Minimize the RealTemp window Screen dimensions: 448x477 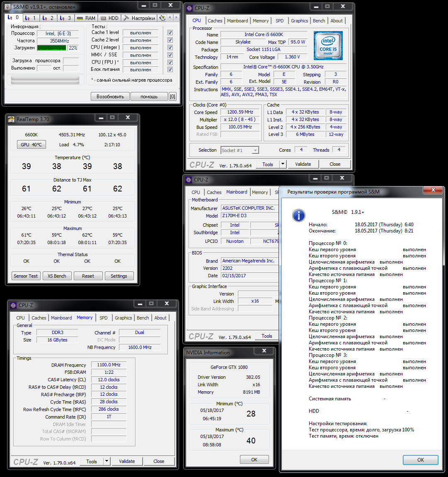coord(101,117)
